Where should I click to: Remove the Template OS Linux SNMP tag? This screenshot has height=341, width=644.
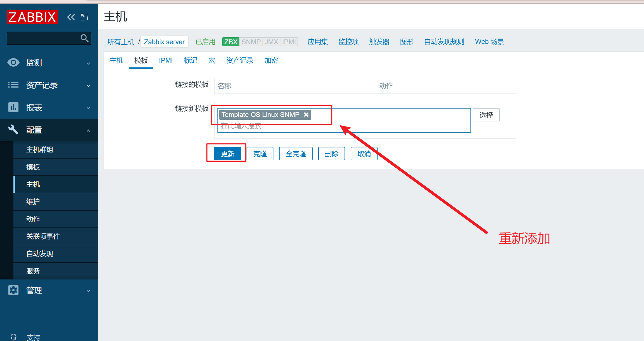click(306, 114)
